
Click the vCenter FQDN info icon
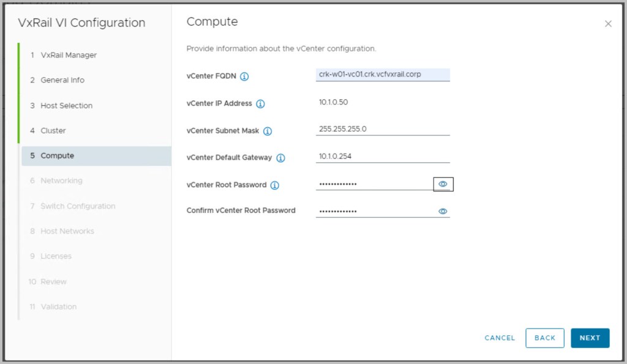[x=244, y=76]
